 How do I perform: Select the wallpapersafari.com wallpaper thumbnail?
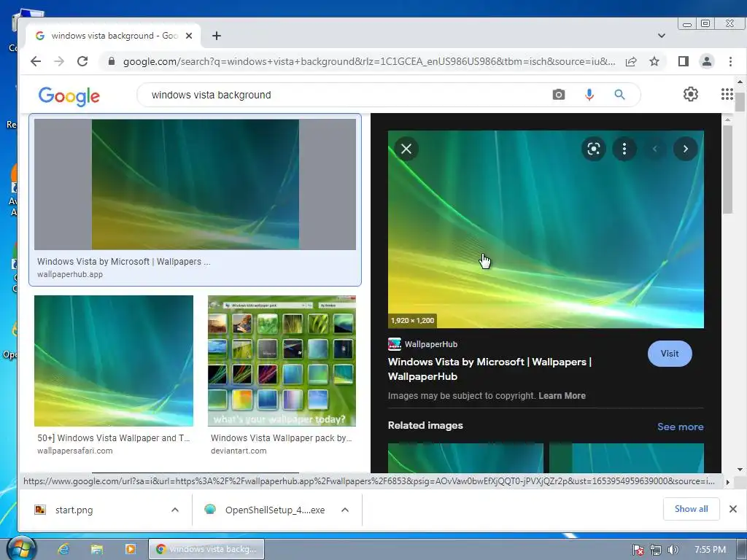(x=114, y=361)
